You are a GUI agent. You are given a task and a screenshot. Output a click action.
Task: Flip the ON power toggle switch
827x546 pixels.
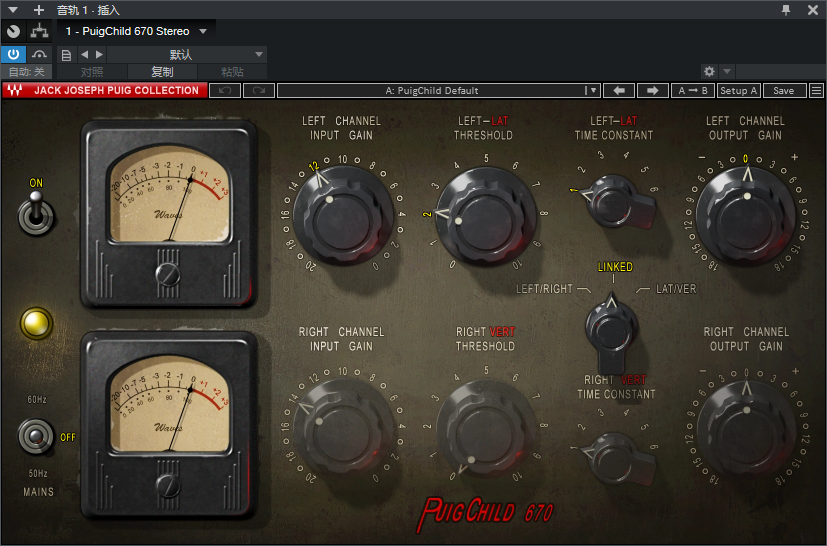[x=36, y=213]
